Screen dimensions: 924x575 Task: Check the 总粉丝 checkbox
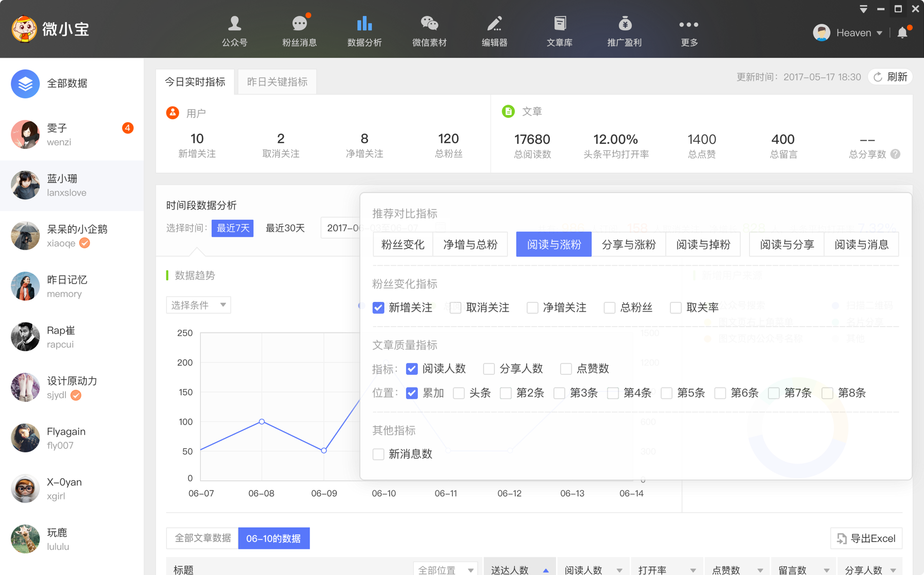609,308
